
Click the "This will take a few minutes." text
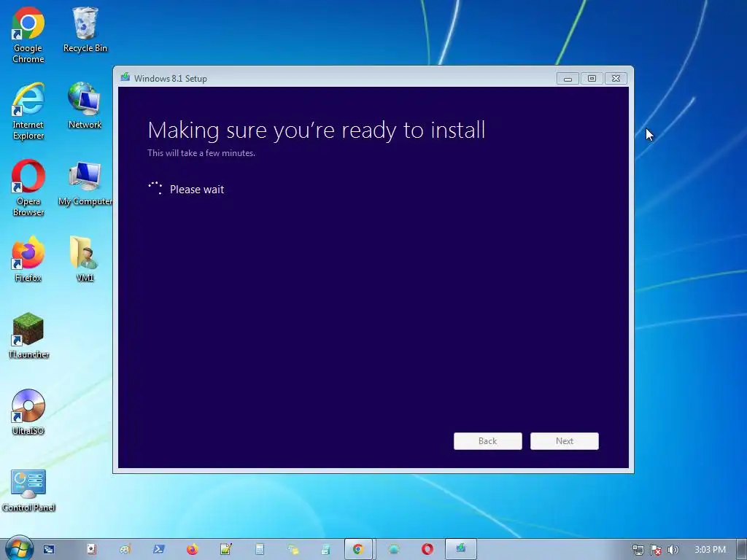(x=201, y=153)
